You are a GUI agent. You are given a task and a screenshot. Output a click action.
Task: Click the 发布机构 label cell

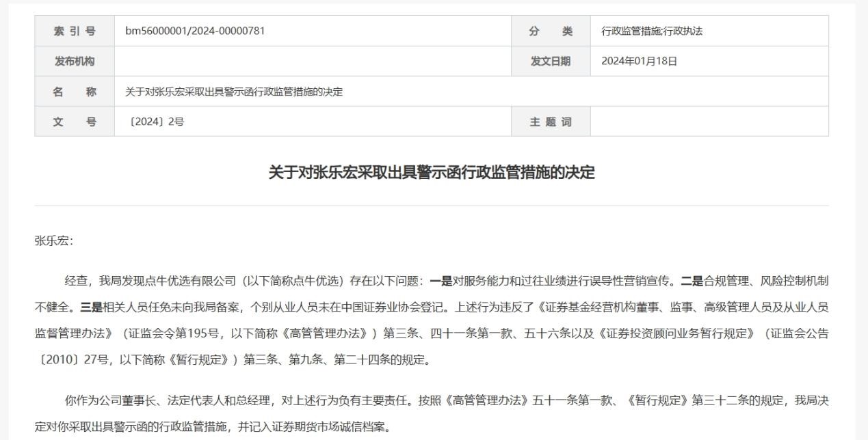coord(74,61)
